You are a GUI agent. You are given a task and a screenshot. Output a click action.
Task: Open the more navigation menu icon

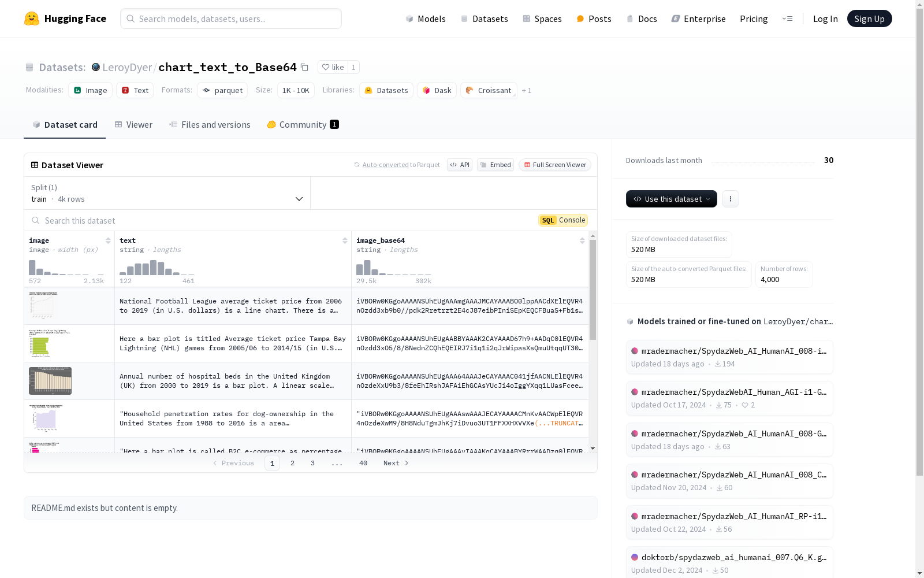point(787,18)
